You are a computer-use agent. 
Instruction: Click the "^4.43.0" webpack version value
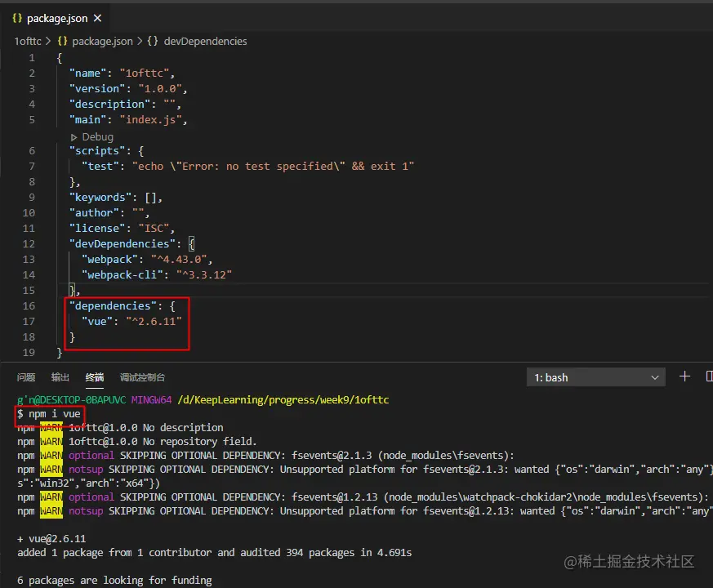coord(179,259)
